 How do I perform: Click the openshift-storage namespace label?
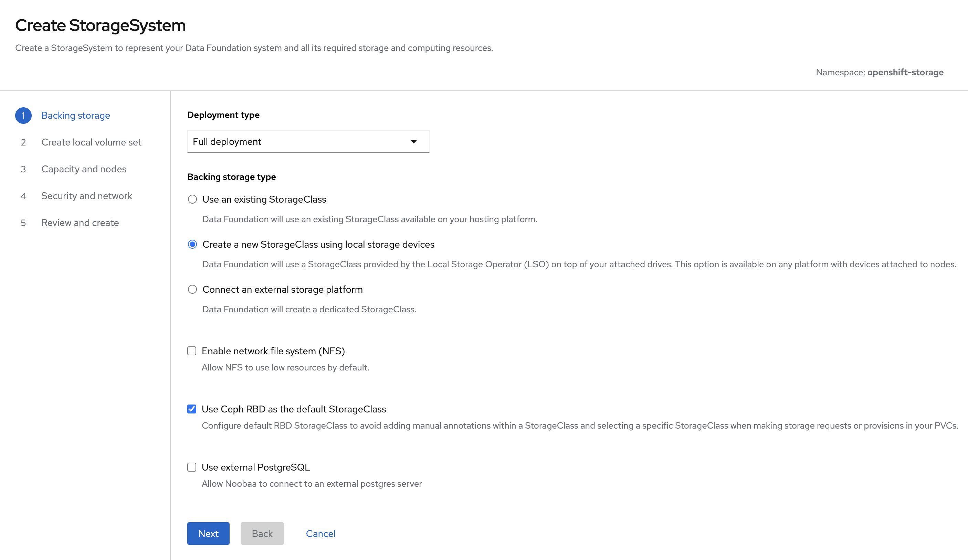click(905, 73)
